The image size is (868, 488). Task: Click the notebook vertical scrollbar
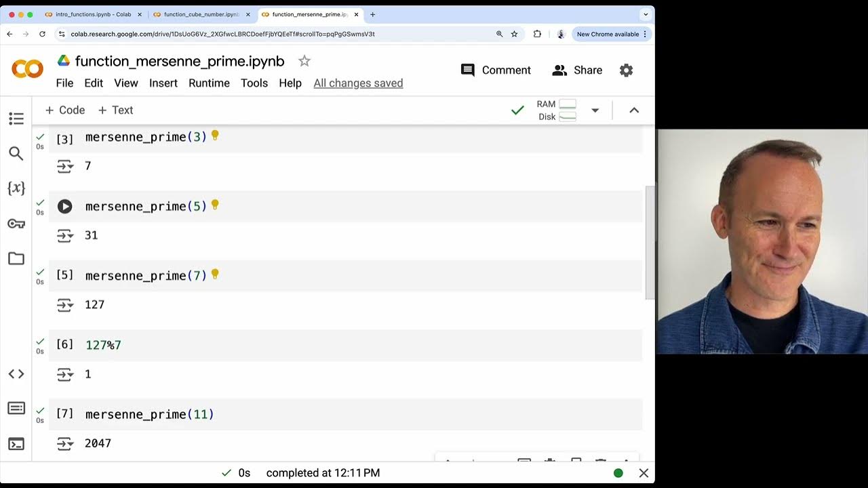(649, 243)
